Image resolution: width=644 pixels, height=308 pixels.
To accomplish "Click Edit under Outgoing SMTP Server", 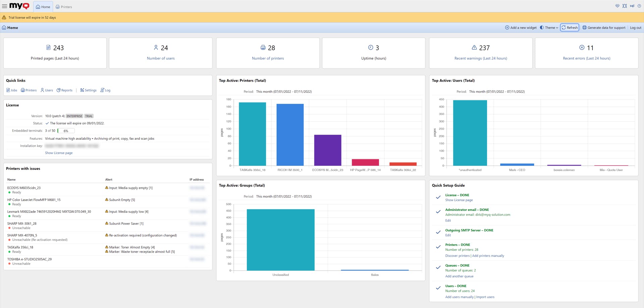I will click(448, 235).
